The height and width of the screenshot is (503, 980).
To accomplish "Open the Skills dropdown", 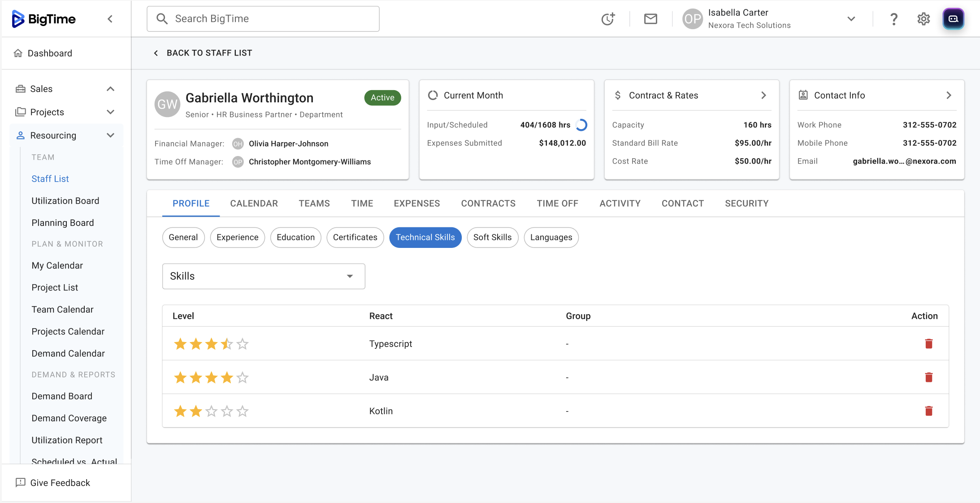I will pyautogui.click(x=264, y=276).
